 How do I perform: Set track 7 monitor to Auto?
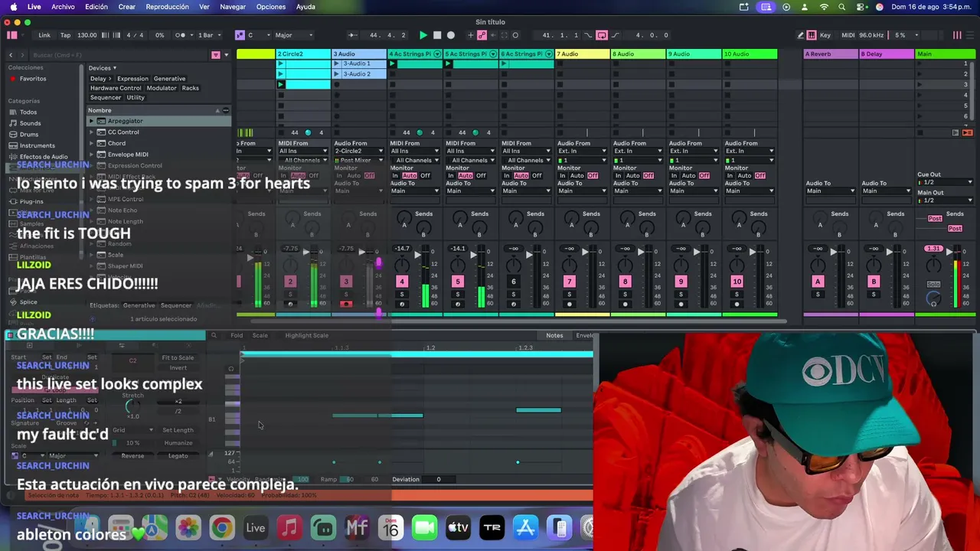tap(577, 176)
